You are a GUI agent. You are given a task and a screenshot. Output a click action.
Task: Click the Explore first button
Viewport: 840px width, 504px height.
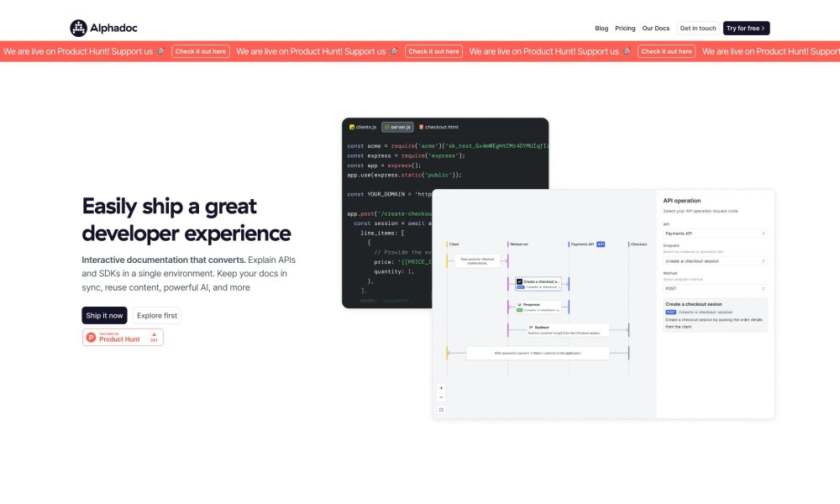coord(157,316)
